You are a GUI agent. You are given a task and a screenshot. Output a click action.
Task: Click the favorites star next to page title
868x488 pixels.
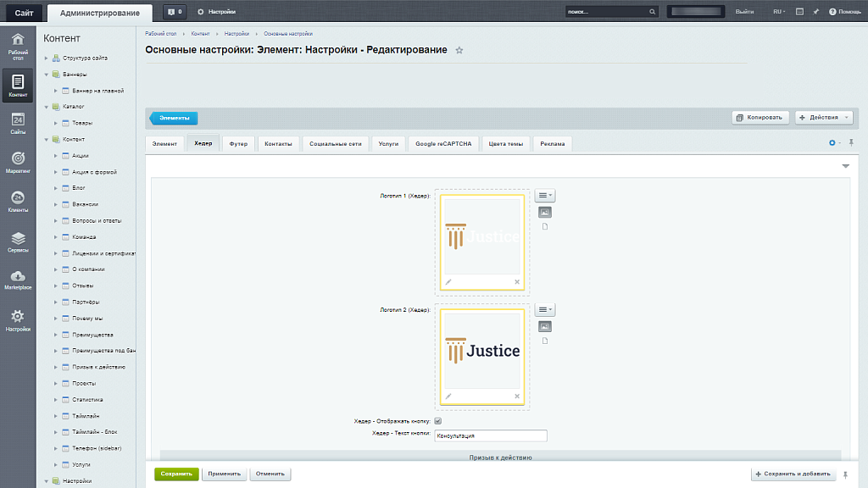click(459, 51)
